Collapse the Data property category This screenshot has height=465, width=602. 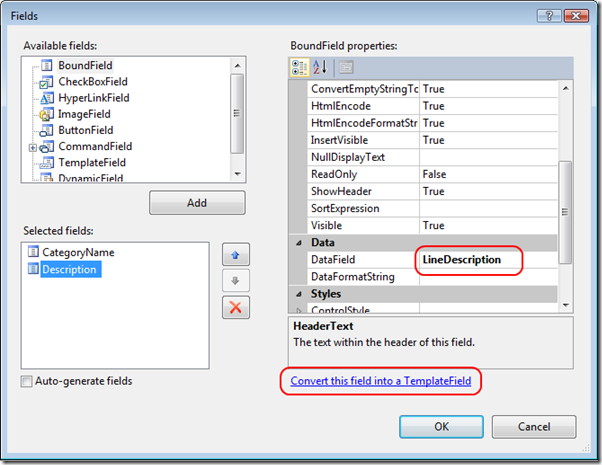point(296,243)
